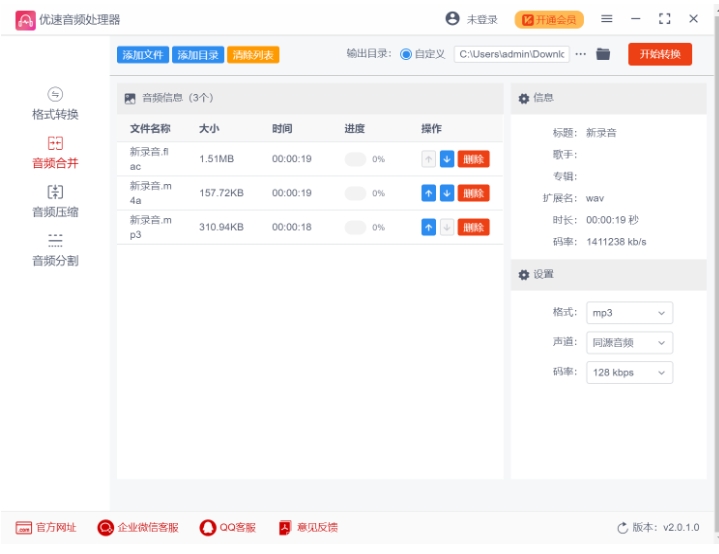The height and width of the screenshot is (554, 719).
Task: Click the 音频信息 panel header icon
Action: point(130,98)
